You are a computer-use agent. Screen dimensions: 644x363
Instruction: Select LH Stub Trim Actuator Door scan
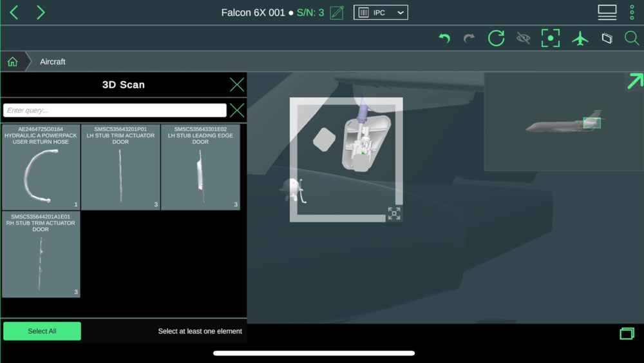[x=120, y=167]
